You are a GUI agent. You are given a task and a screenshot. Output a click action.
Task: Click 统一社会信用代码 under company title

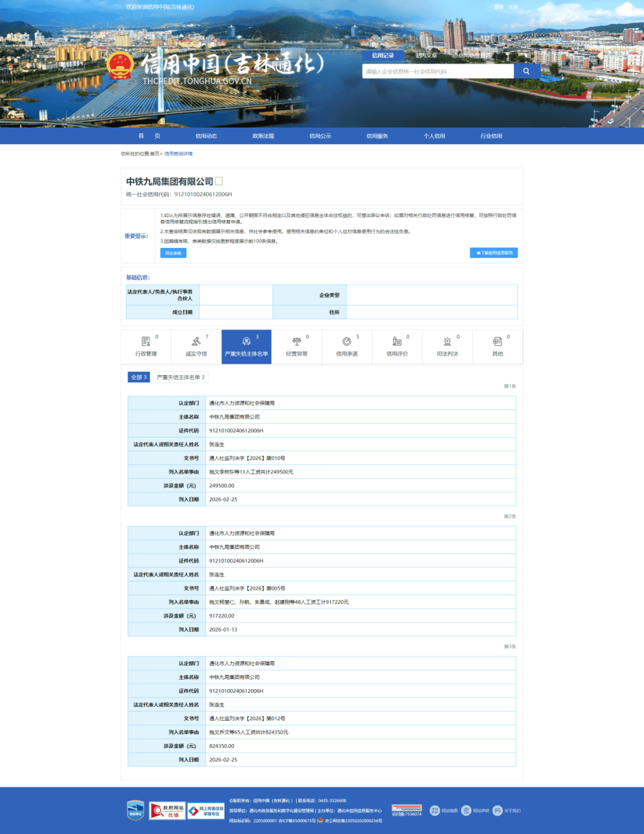click(x=179, y=194)
